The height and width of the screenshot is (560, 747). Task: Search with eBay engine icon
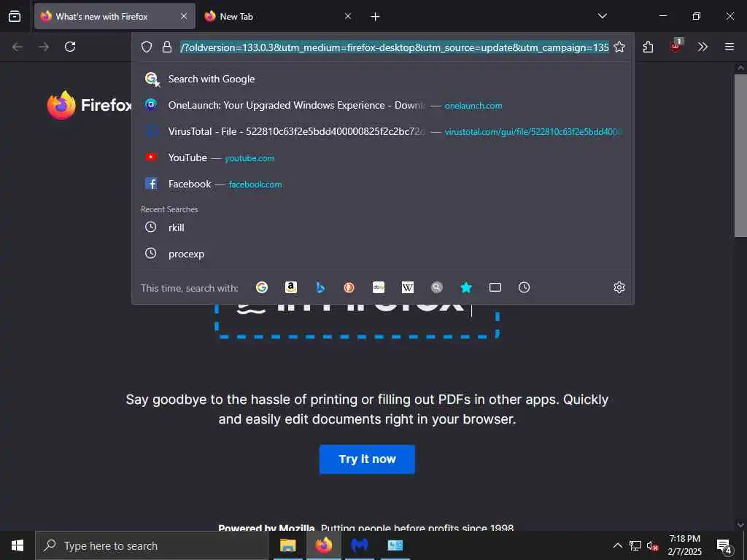379,287
